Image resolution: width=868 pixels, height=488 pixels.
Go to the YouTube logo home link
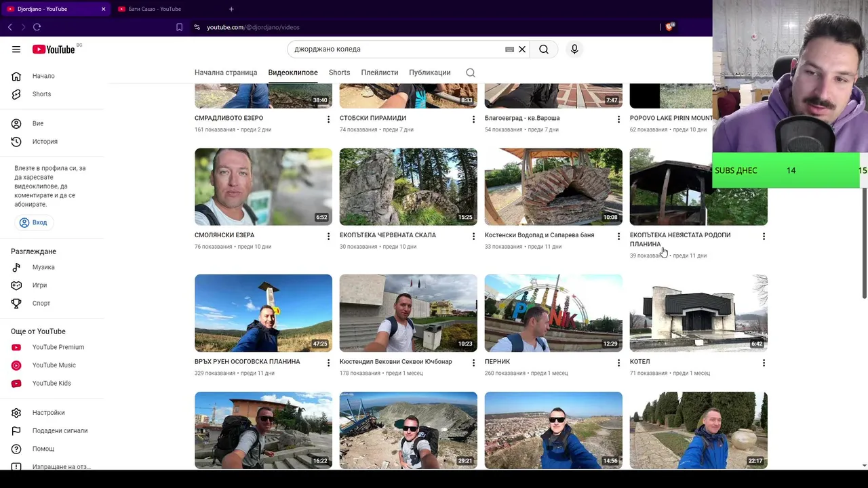tap(54, 49)
